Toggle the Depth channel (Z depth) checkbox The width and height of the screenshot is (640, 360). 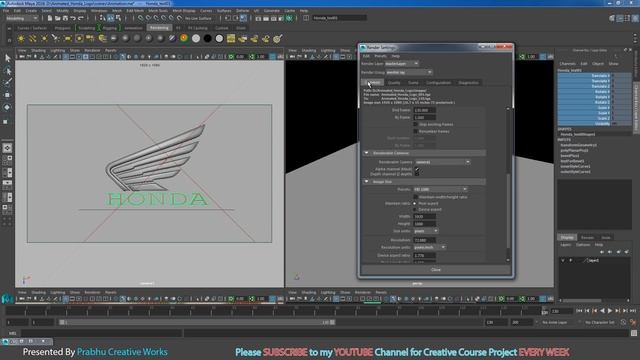(417, 174)
